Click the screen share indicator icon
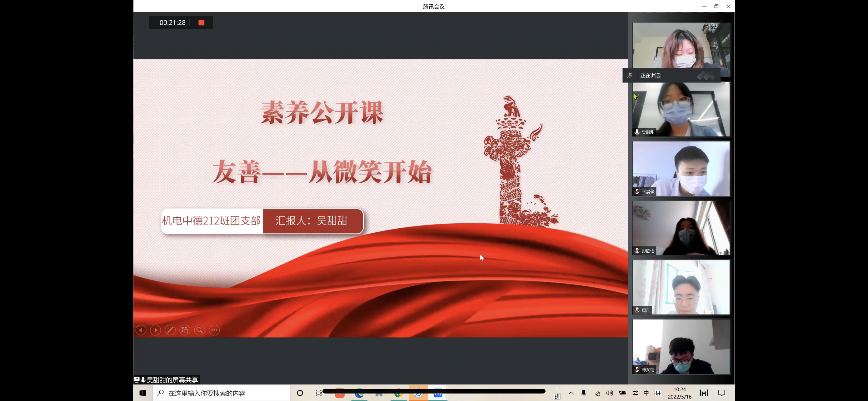Viewport: 868px width, 401px height. tap(137, 380)
